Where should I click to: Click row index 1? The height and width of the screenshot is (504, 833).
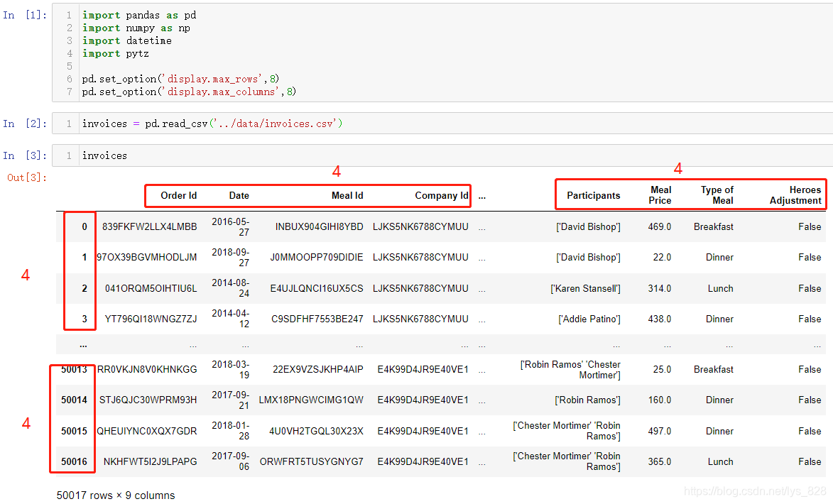tap(84, 258)
